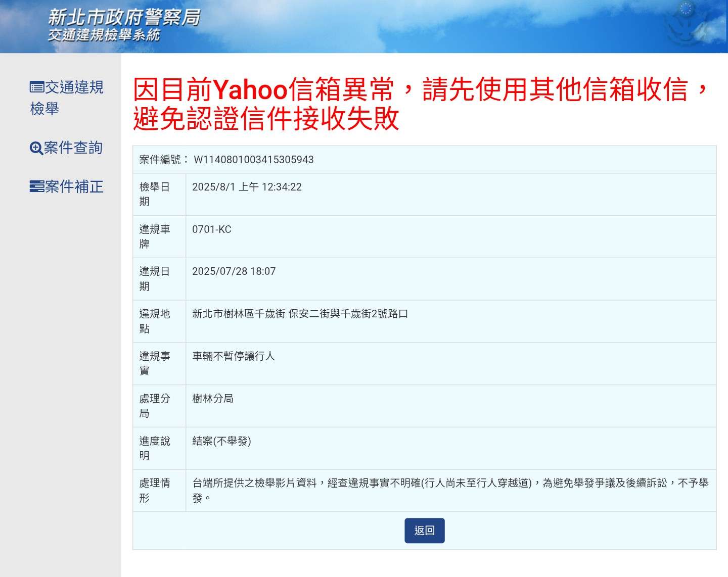Click the 處理分局 row label
The width and height of the screenshot is (728, 577).
pyautogui.click(x=155, y=406)
